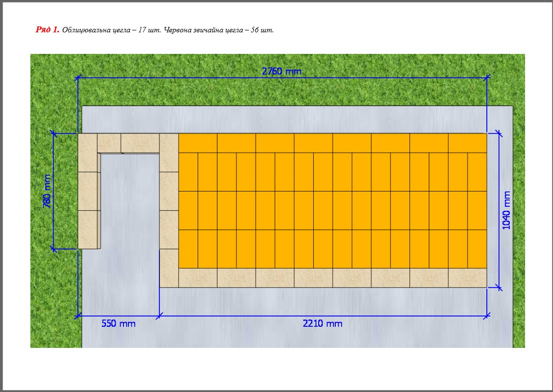Select the vertical 1040 mm dimension label
The image size is (553, 392).
506,210
